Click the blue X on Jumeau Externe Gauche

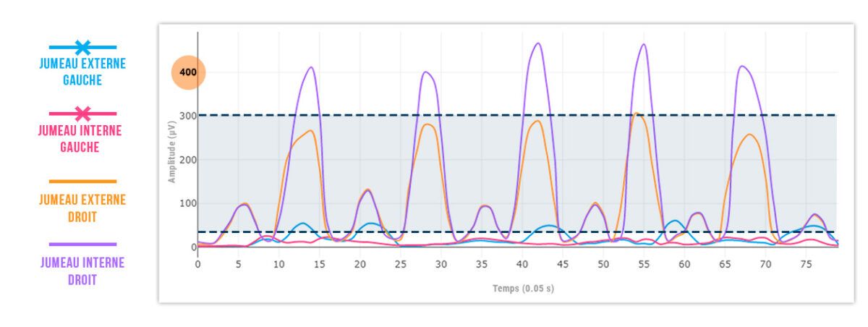[x=83, y=48]
